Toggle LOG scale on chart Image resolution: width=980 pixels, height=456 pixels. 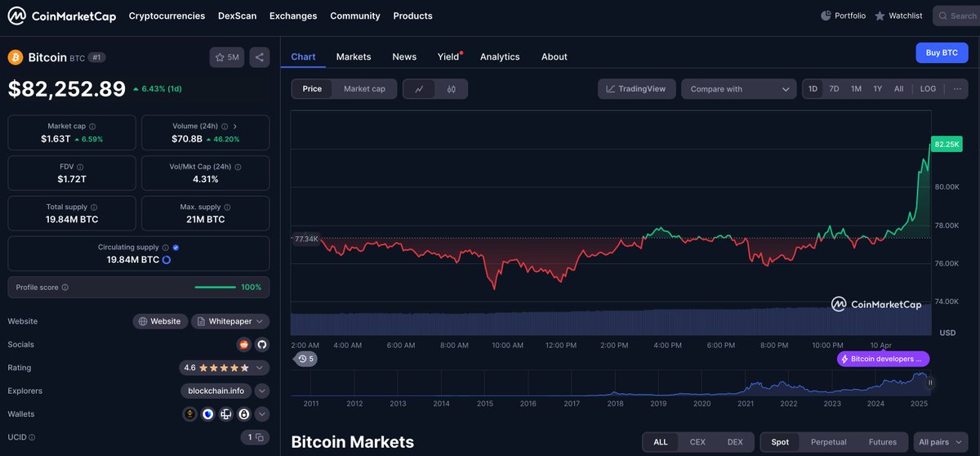tap(928, 89)
